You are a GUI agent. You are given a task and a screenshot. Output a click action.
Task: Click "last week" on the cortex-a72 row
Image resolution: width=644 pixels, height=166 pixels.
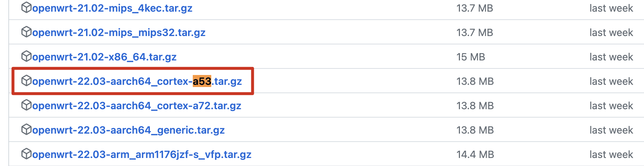point(611,106)
